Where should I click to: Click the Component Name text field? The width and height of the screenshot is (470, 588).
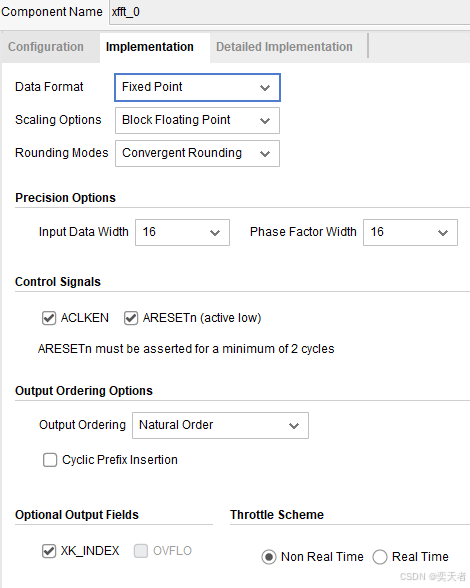(x=289, y=12)
